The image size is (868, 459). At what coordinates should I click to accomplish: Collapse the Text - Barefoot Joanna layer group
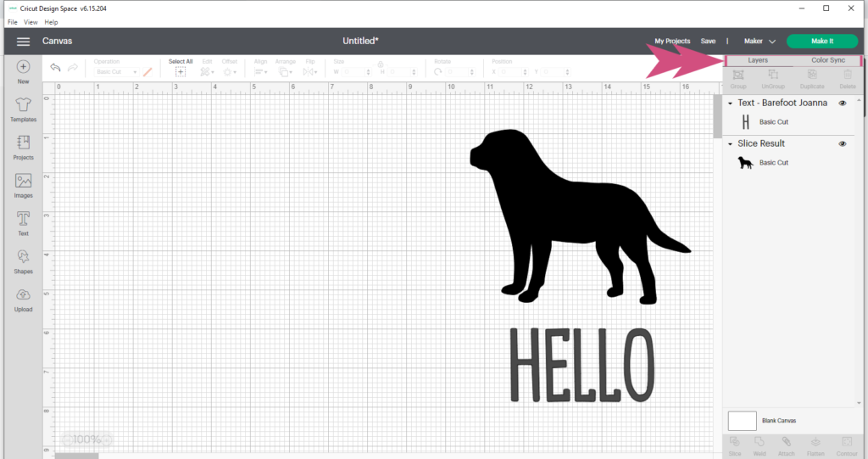730,104
